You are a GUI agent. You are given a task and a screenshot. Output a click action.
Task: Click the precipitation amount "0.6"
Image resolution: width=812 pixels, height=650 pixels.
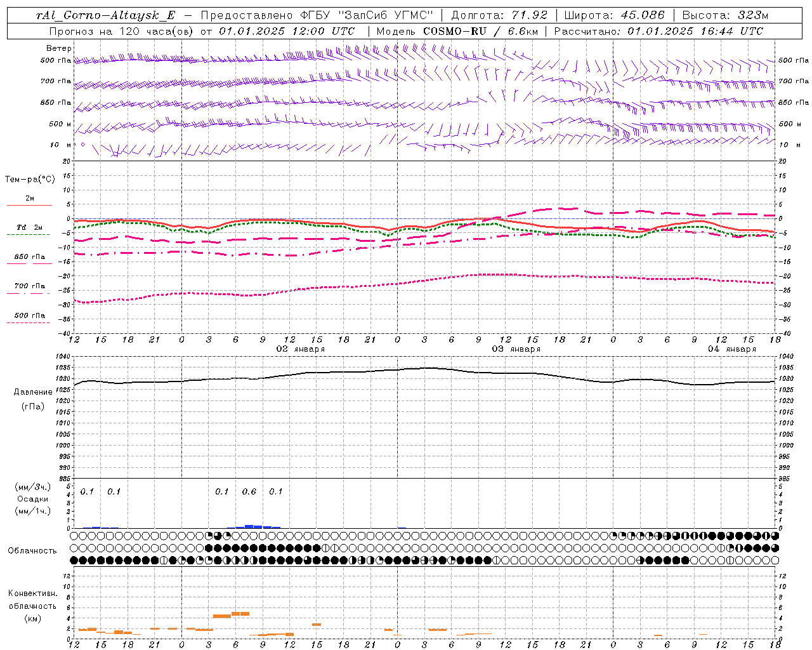pos(249,492)
